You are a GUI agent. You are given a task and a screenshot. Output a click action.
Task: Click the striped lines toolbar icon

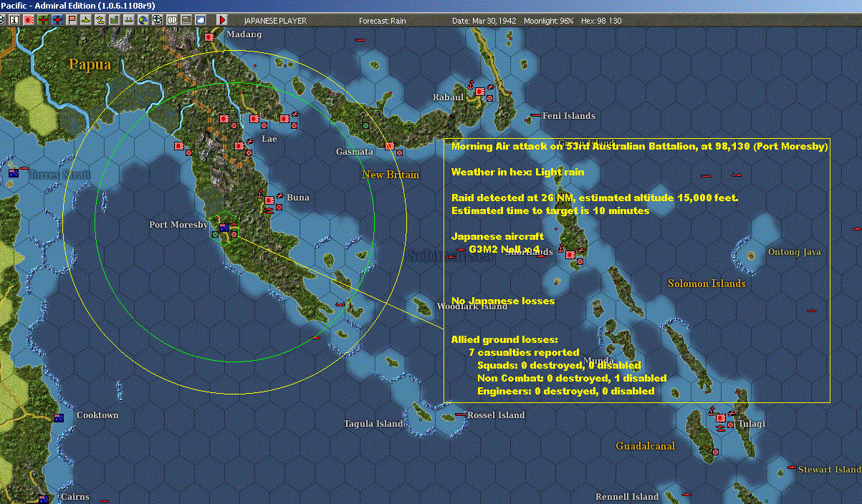click(186, 21)
